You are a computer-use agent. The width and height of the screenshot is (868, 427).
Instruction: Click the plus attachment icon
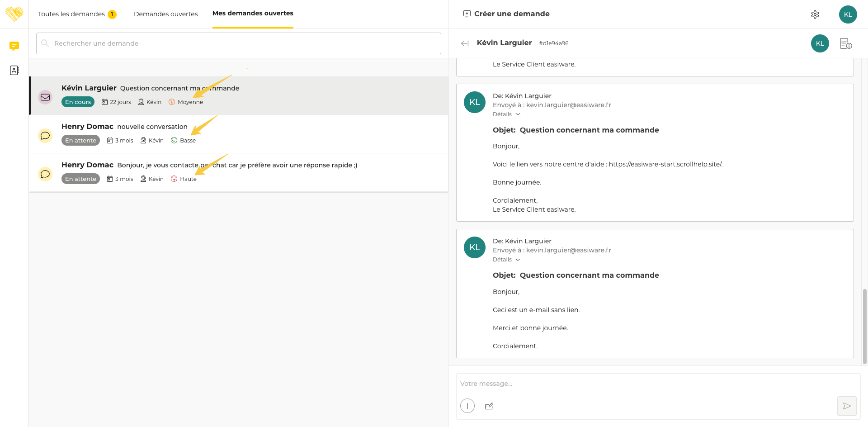467,406
